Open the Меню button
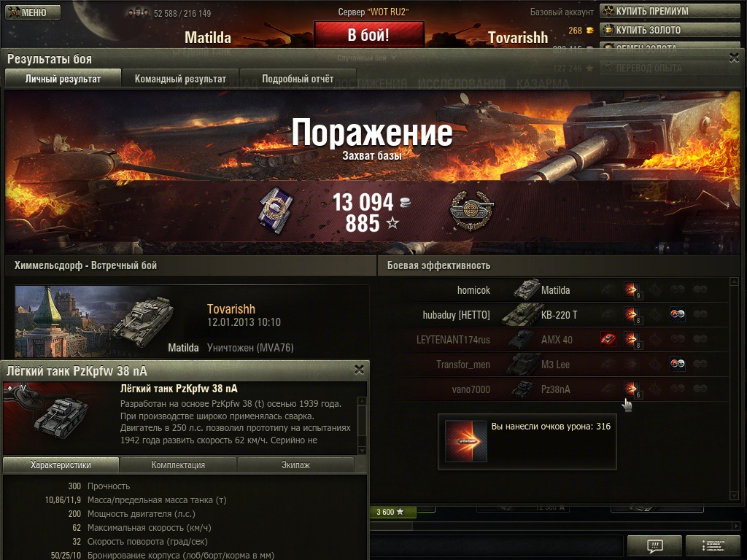 point(33,12)
